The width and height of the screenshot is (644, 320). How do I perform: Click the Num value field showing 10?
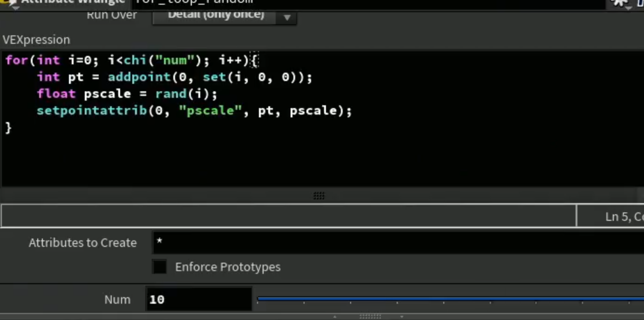[x=199, y=299]
